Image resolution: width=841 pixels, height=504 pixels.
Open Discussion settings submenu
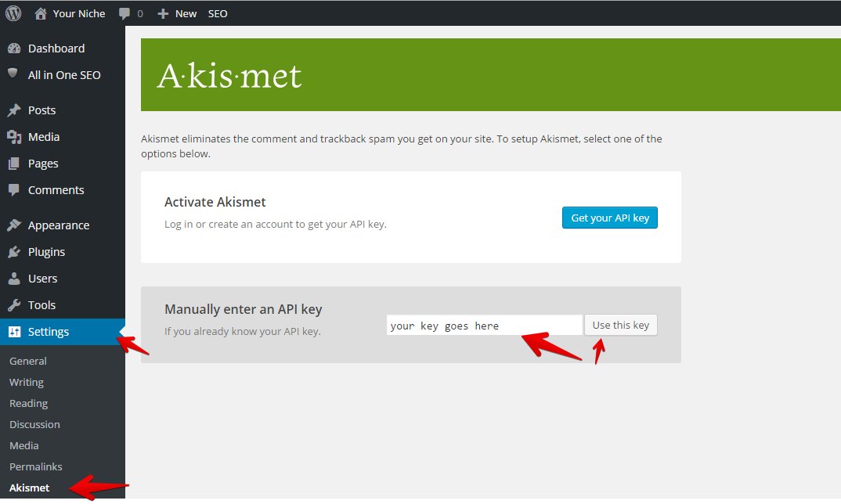(34, 424)
